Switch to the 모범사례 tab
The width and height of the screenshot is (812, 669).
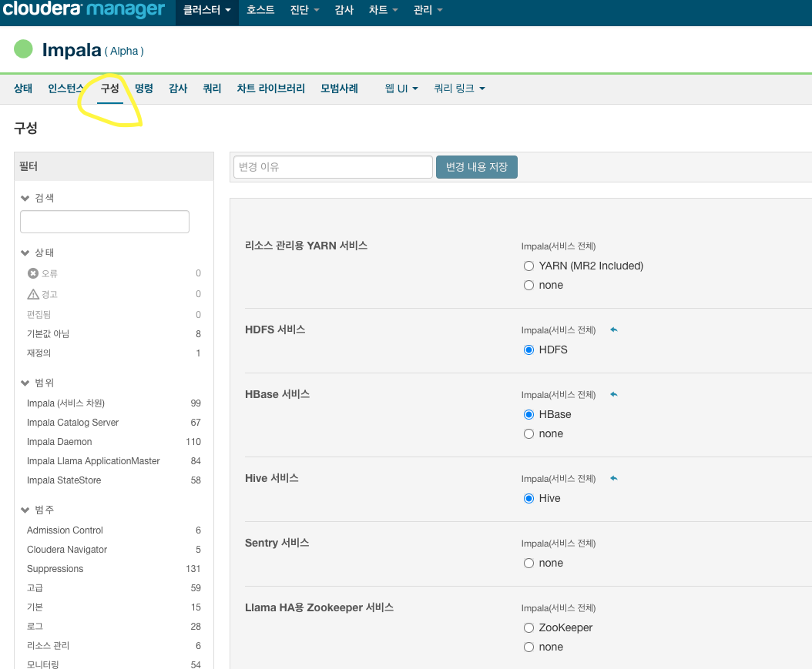click(339, 89)
